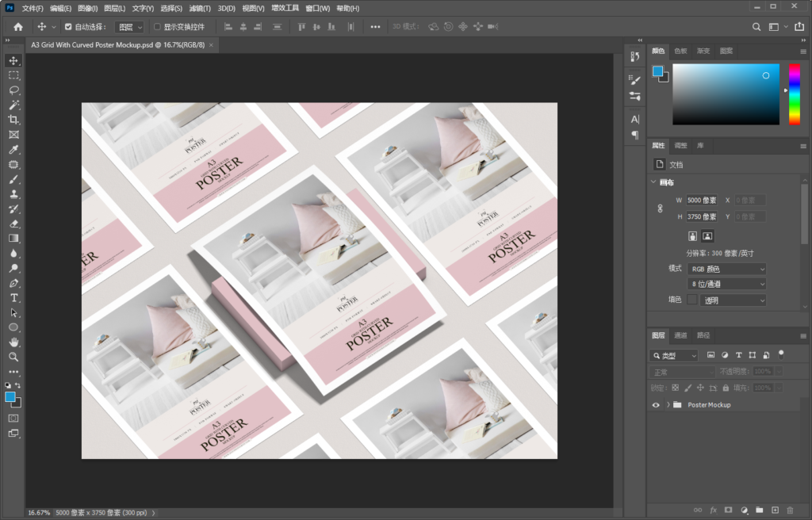The height and width of the screenshot is (520, 812).
Task: Select the Dodge tool
Action: pos(13,268)
